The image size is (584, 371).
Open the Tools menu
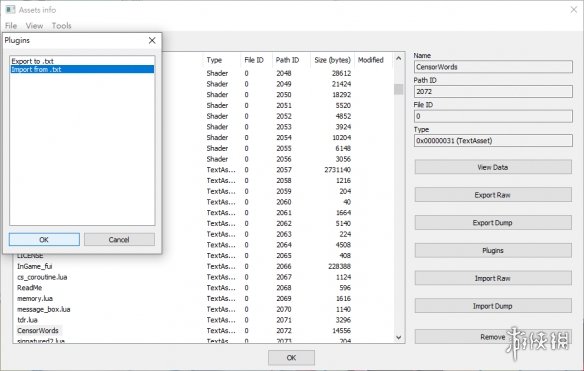[x=61, y=26]
